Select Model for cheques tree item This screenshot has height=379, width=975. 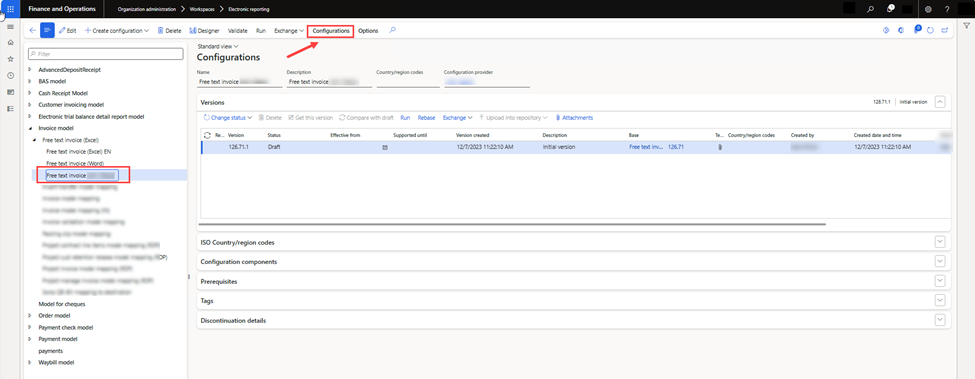pos(62,304)
